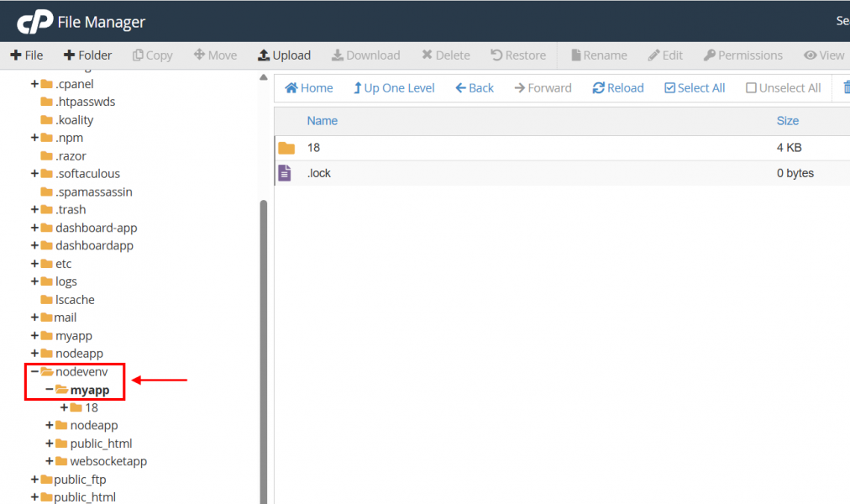Expand the 18 subfolder in tree

click(64, 407)
